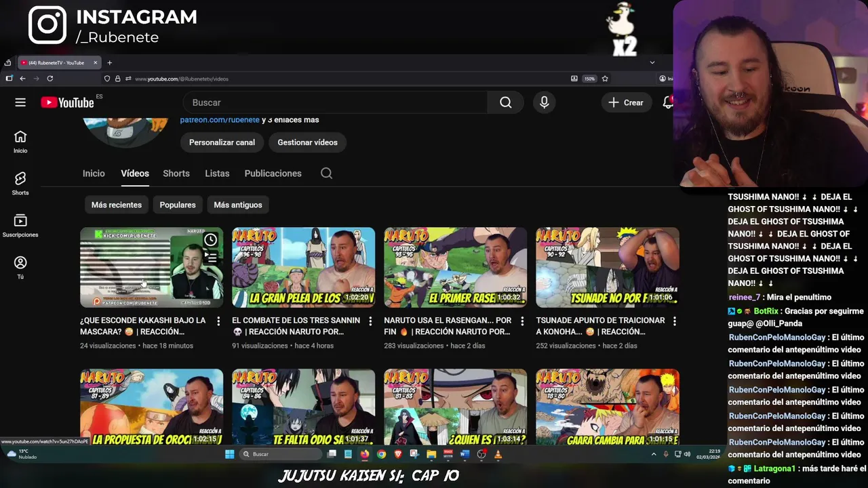Show hidden system tray icons

point(654,454)
